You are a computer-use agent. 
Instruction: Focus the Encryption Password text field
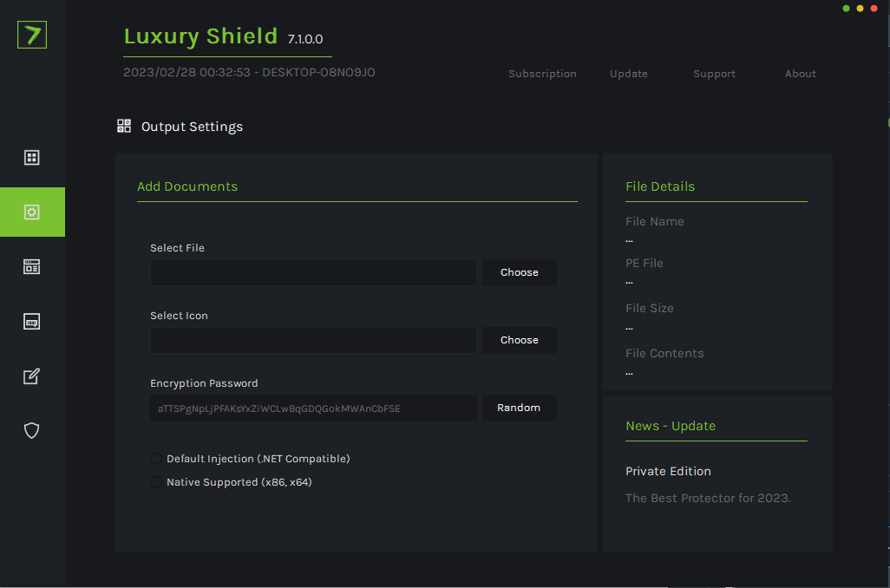(313, 408)
